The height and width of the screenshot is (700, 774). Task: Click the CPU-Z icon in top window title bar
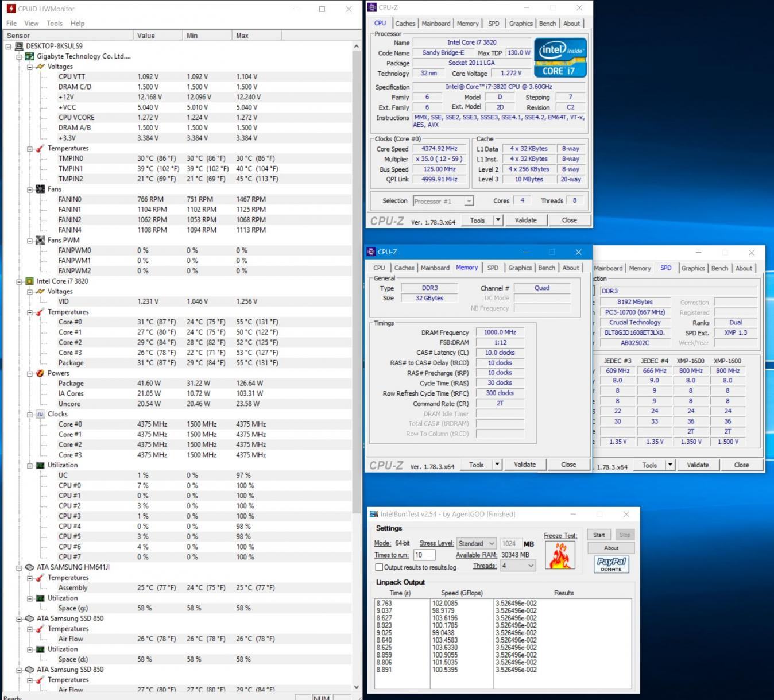point(371,7)
